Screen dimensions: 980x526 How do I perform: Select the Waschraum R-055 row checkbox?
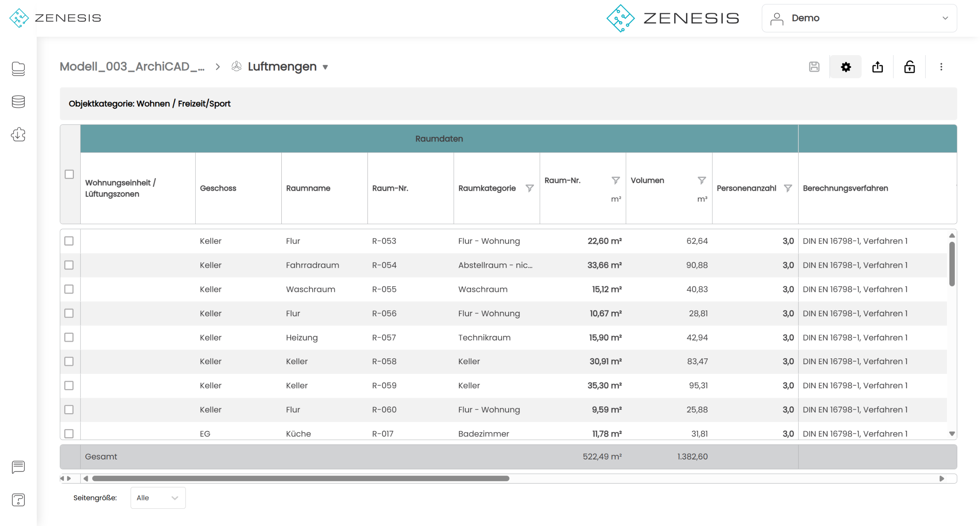[x=69, y=289]
